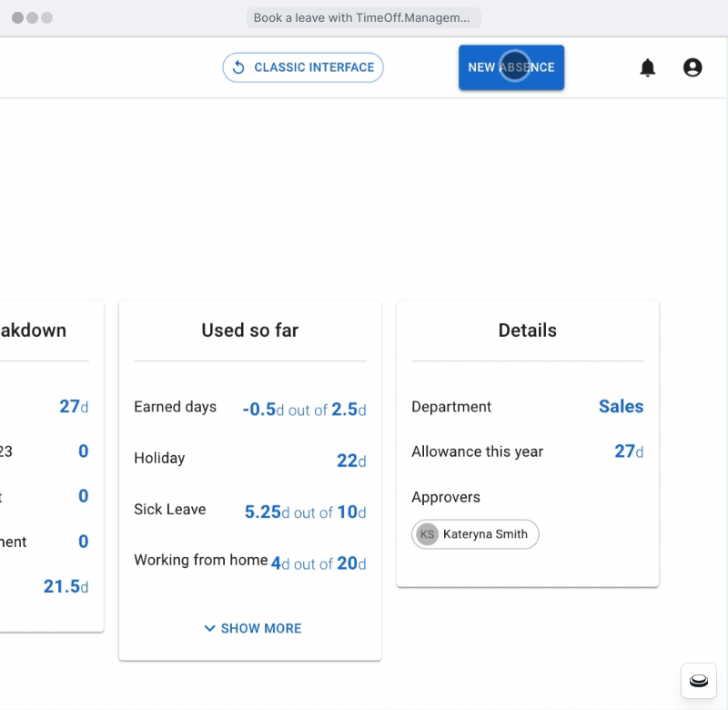Click the 22d Holiday value
This screenshot has width=728, height=710.
point(350,461)
